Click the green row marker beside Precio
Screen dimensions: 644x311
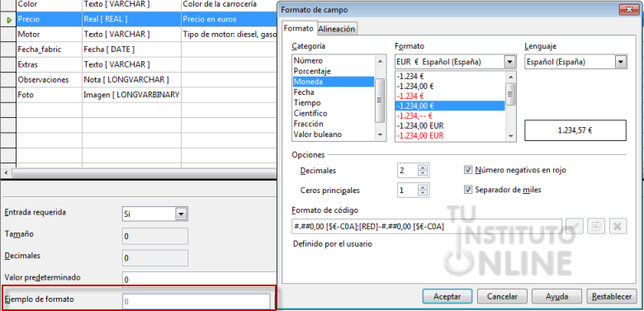pos(9,20)
